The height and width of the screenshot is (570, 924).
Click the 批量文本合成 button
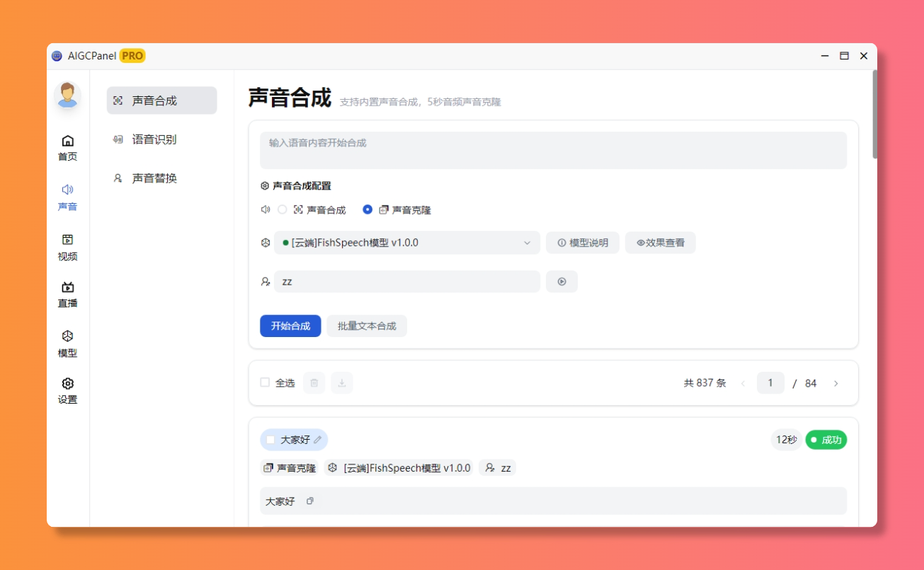coord(367,326)
